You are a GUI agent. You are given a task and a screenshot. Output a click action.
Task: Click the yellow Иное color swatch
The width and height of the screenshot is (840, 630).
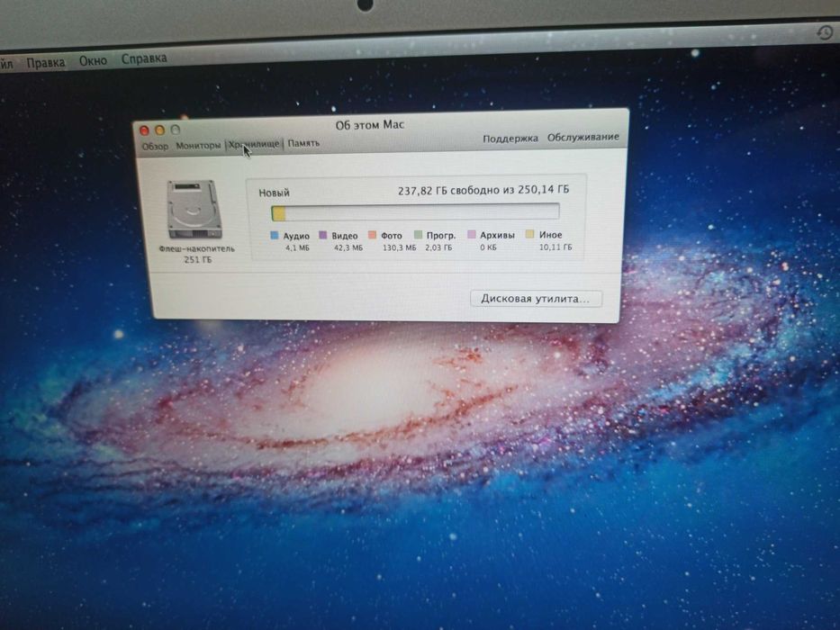(x=529, y=234)
